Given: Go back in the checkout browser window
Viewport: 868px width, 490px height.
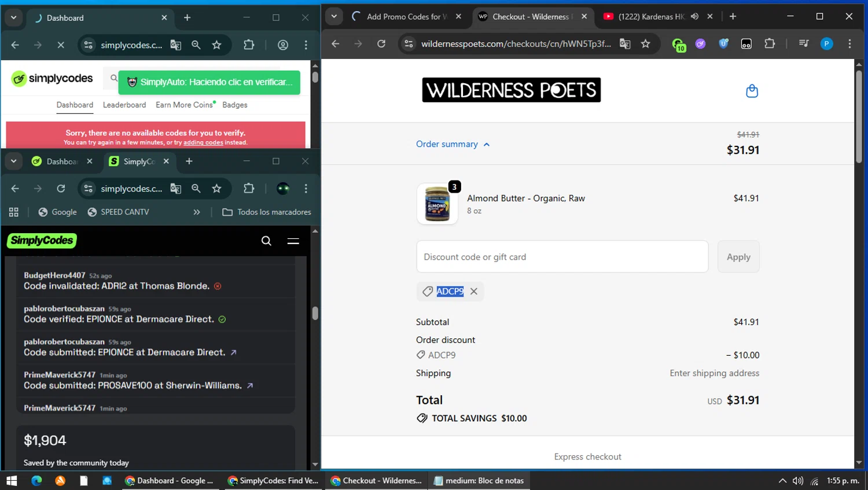Looking at the screenshot, I should coord(335,44).
